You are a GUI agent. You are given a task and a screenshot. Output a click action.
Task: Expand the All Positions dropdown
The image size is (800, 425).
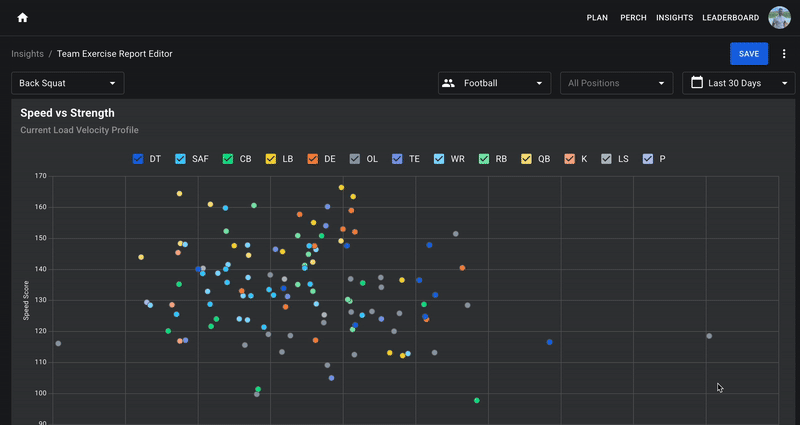(x=616, y=83)
